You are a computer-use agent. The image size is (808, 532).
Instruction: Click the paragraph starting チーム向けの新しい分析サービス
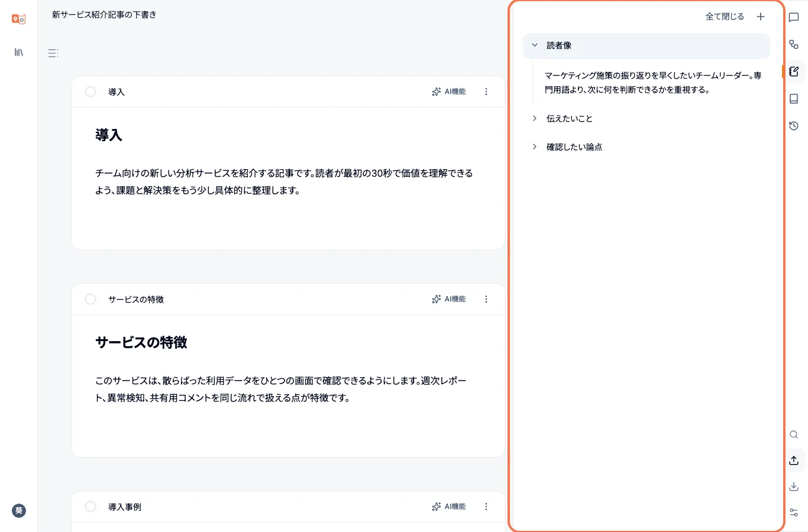tap(284, 181)
